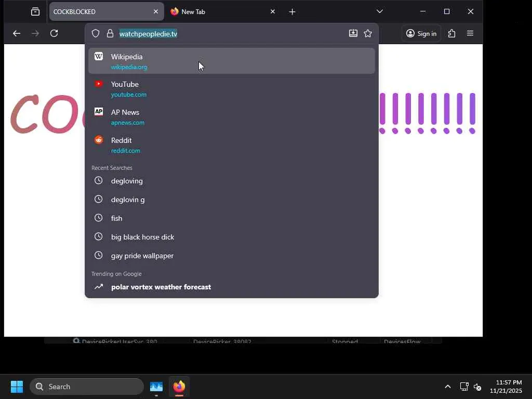Select trending 'polar vortex weather forecast'
The width and height of the screenshot is (532, 399).
point(231,287)
